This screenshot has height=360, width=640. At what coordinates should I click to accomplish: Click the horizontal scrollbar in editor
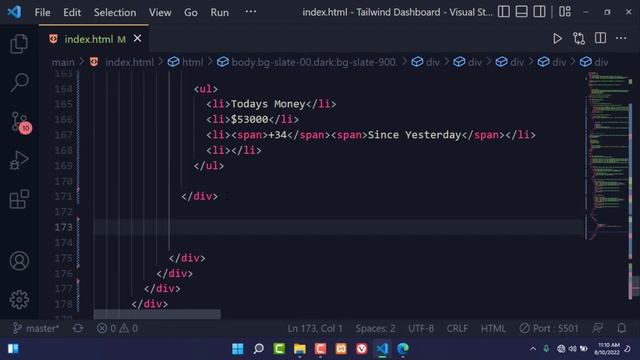(157, 314)
